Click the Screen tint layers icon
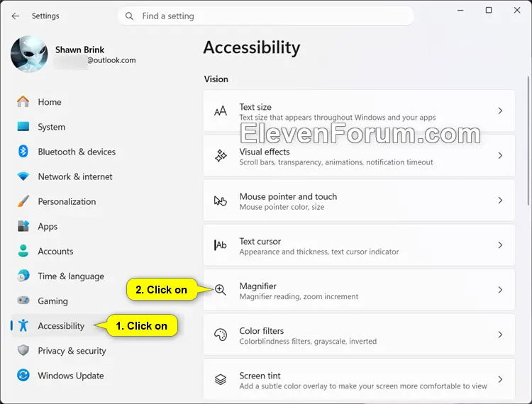Viewport: 532px width, 404px height. [221, 379]
